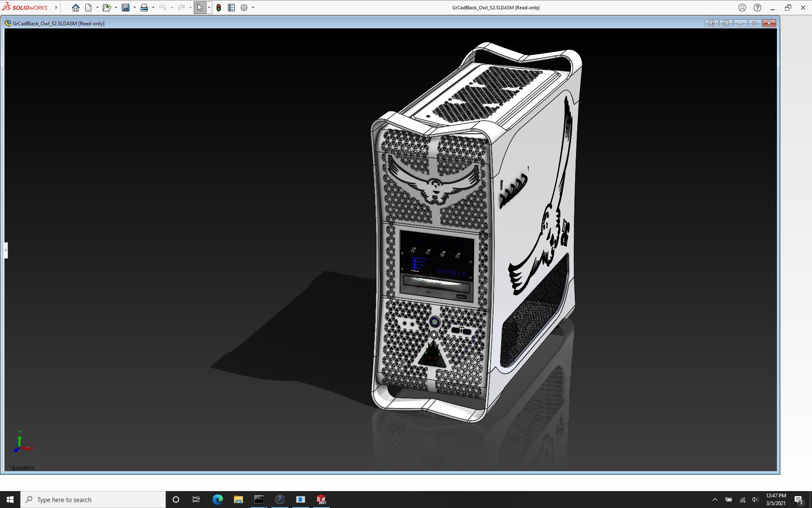This screenshot has height=508, width=812.
Task: Open the File Properties list icon
Action: [x=231, y=8]
